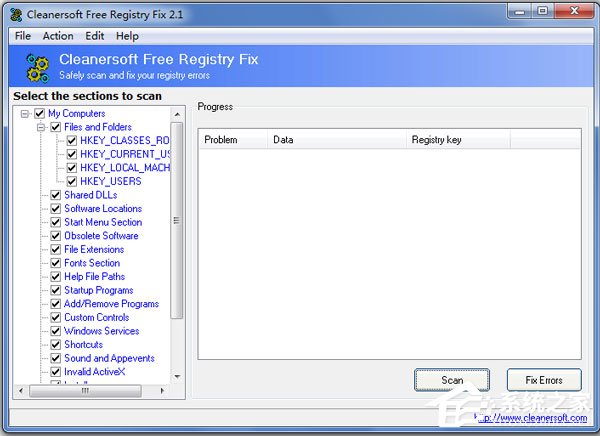
Task: Sort by the Registry key column header
Action: click(x=458, y=140)
